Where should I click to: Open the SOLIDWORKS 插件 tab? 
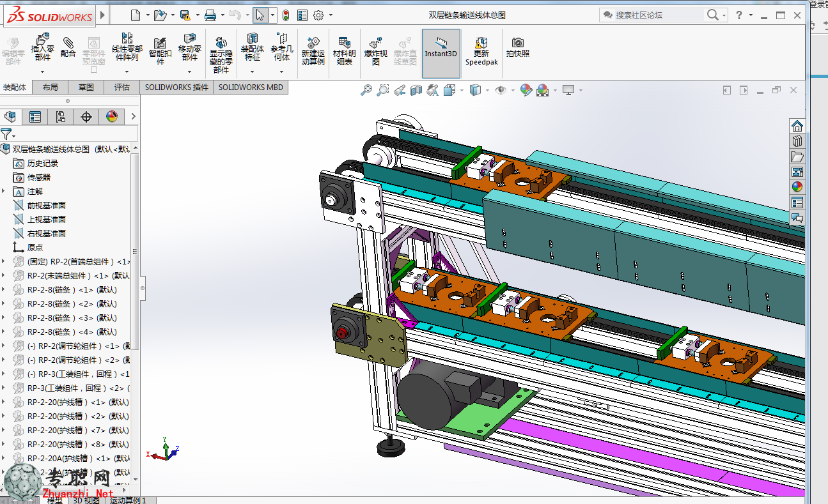pos(176,88)
